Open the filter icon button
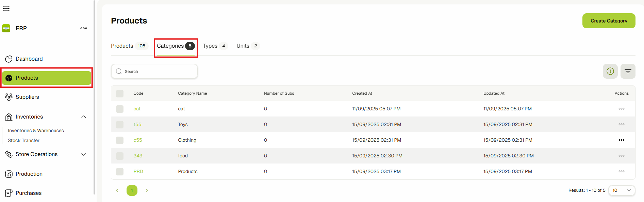This screenshot has width=644, height=202. click(628, 71)
